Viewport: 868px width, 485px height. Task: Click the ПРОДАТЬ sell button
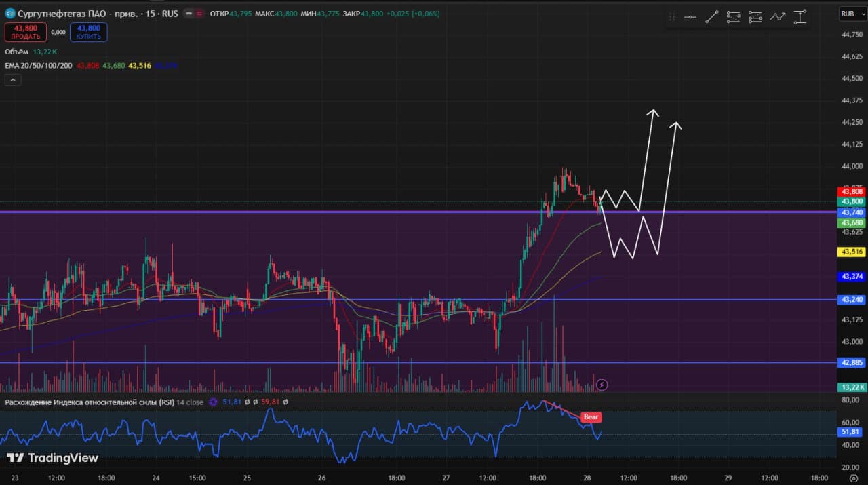click(26, 32)
